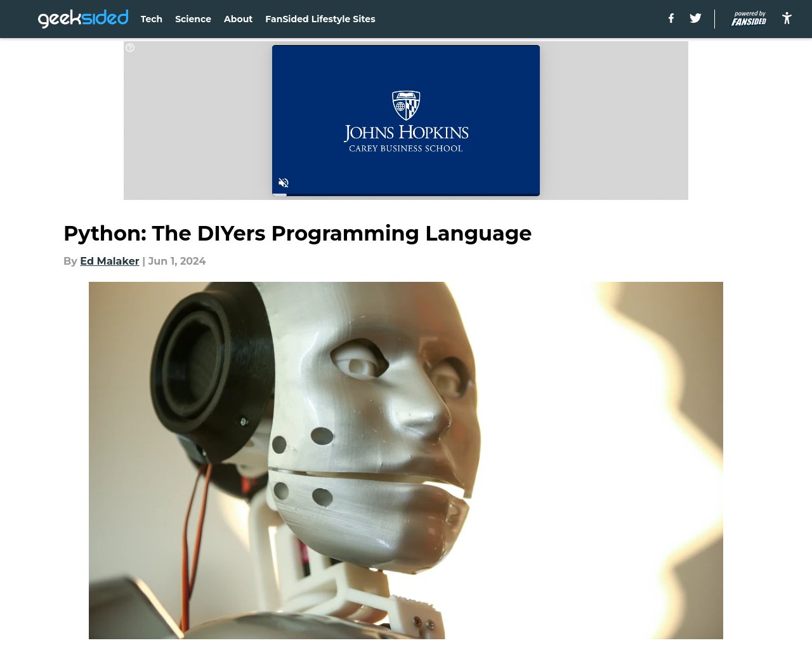Click the muted speaker icon on the video
This screenshot has width=812, height=650.
point(283,183)
